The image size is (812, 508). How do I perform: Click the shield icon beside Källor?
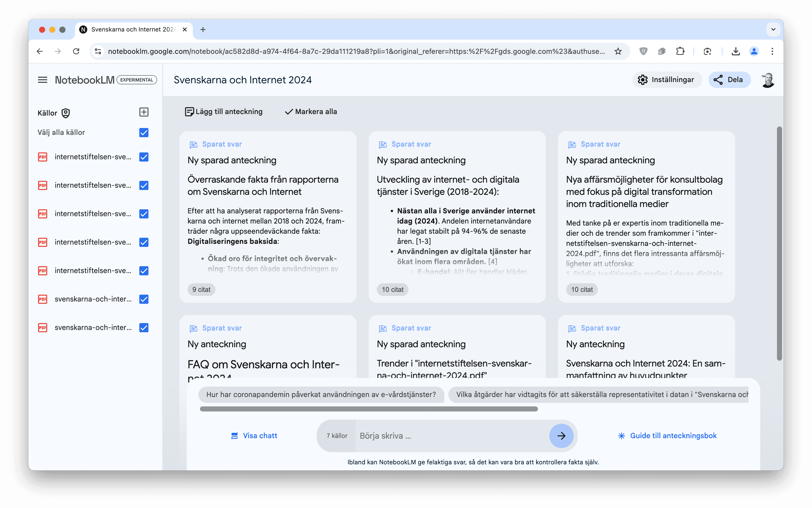[66, 113]
